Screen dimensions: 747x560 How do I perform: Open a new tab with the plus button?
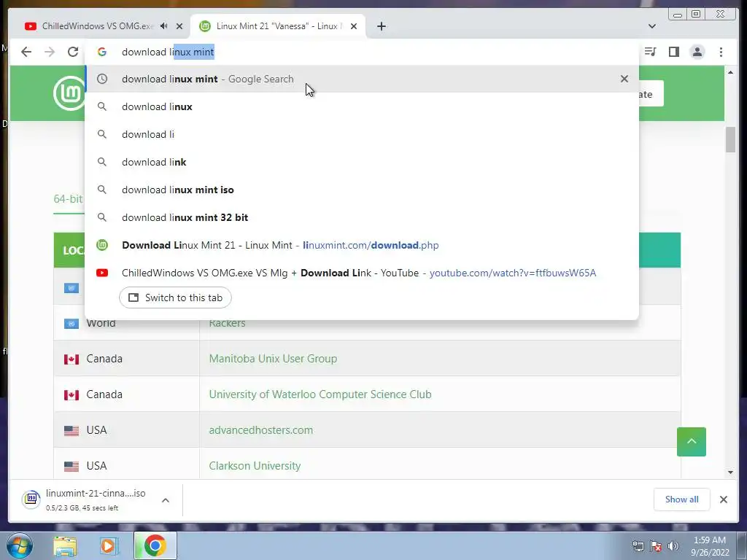click(381, 26)
